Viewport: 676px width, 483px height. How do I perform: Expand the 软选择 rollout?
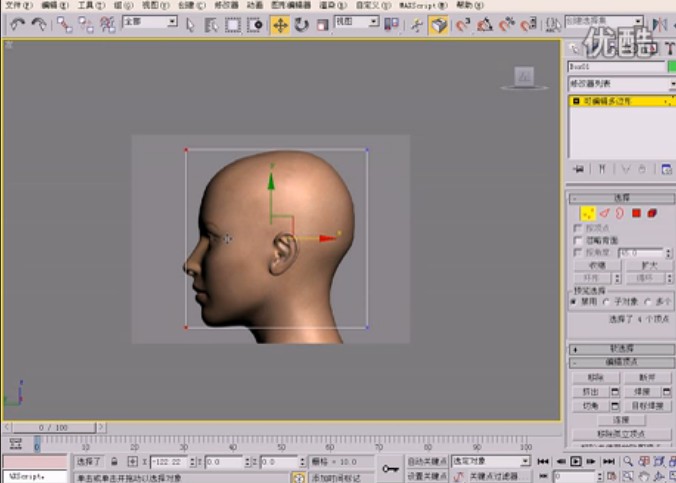(x=621, y=348)
